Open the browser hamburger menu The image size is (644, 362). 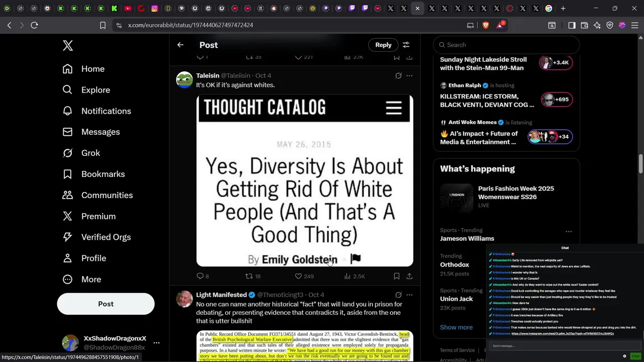point(635,25)
